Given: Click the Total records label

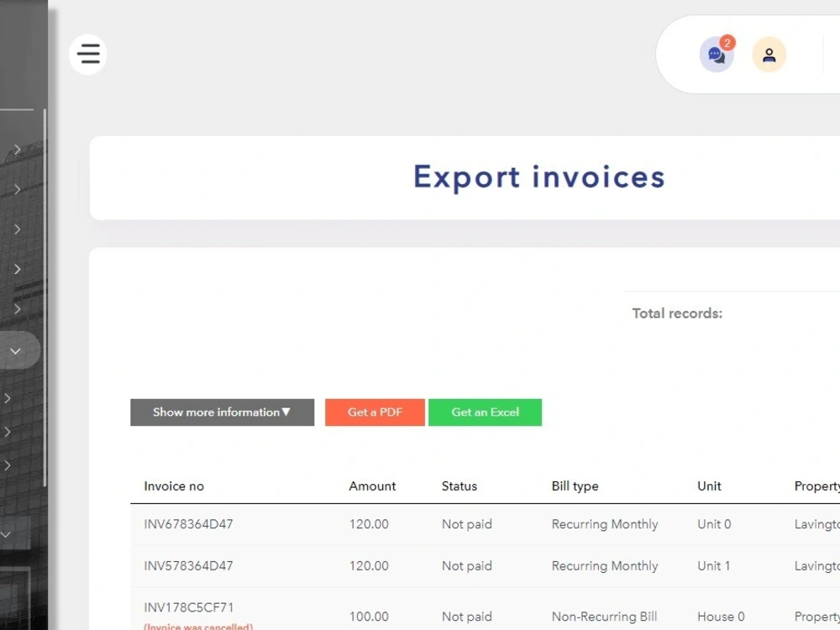Looking at the screenshot, I should (x=677, y=313).
